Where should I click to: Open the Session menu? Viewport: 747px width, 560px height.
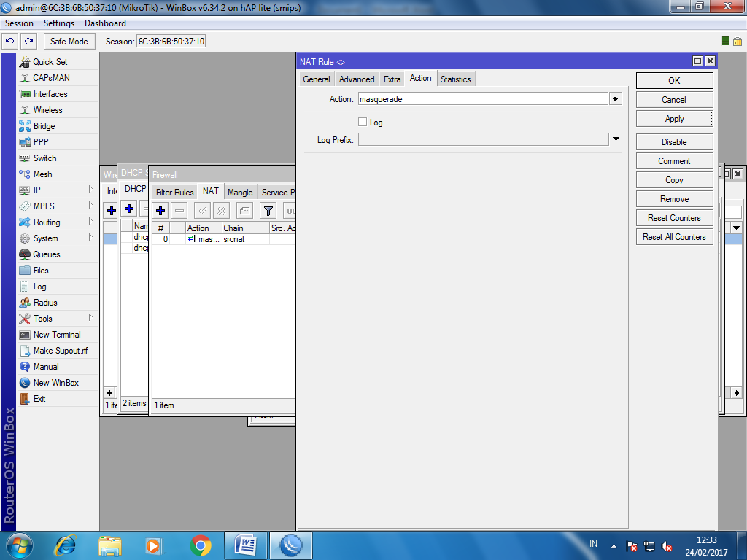(x=19, y=23)
